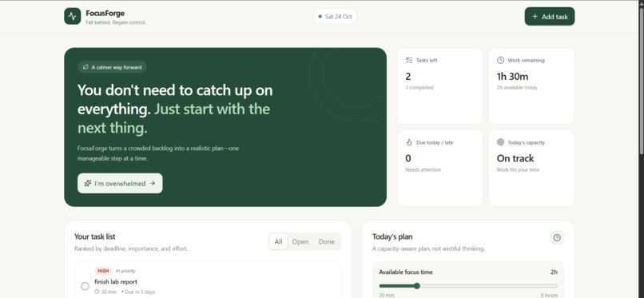
Task: Open the Sat 24 Oct date pill
Action: (x=335, y=17)
